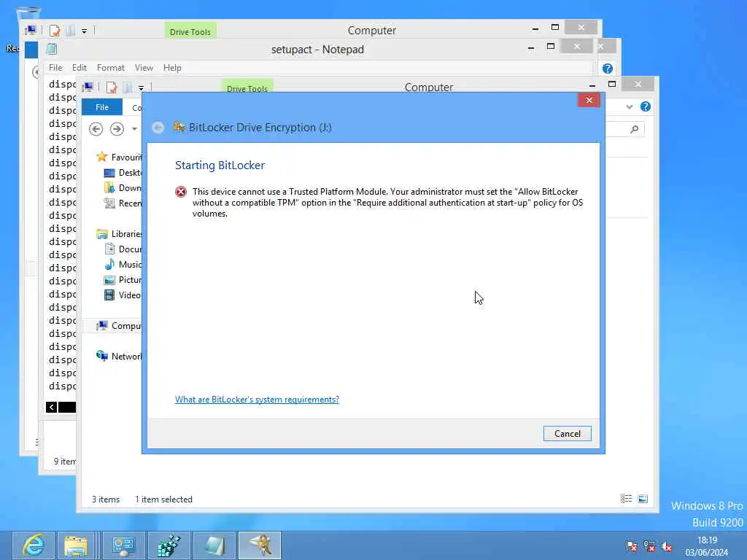This screenshot has height=560, width=747.
Task: Open Notepad Edit menu
Action: [x=79, y=68]
